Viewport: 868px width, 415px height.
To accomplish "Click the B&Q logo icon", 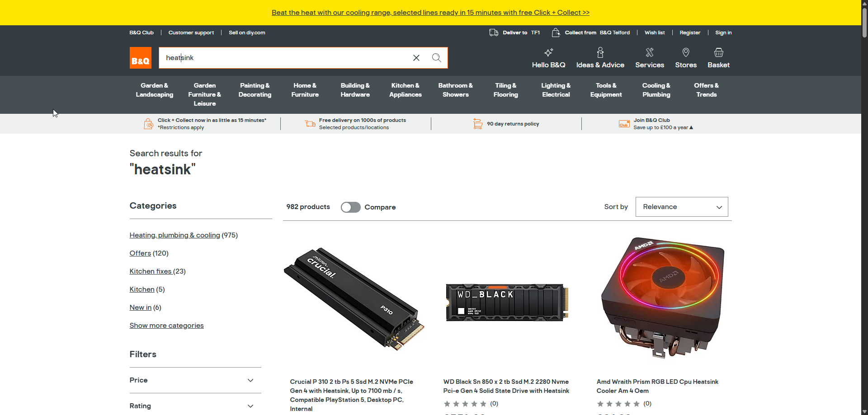I will click(141, 58).
